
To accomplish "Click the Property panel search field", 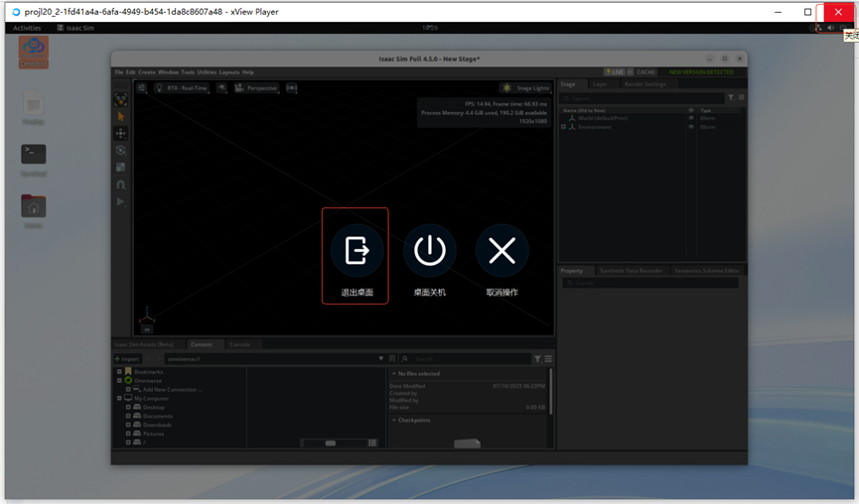I will pyautogui.click(x=649, y=283).
